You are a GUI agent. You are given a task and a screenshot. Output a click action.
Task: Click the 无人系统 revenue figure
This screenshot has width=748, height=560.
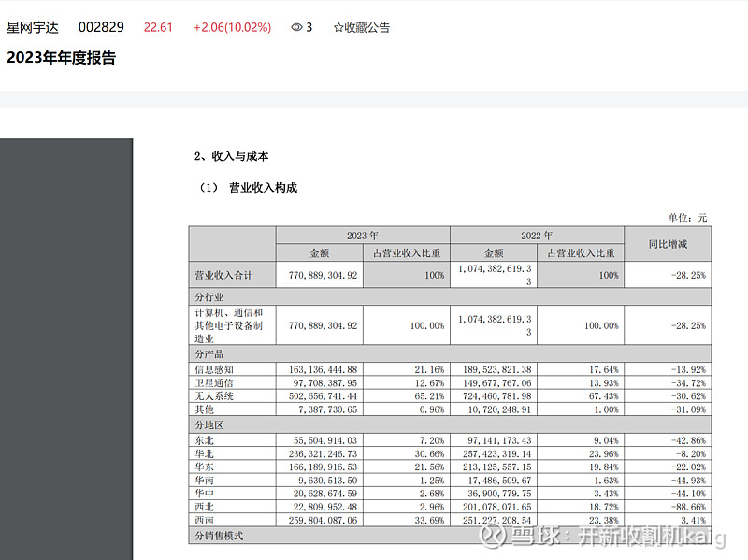pyautogui.click(x=322, y=395)
